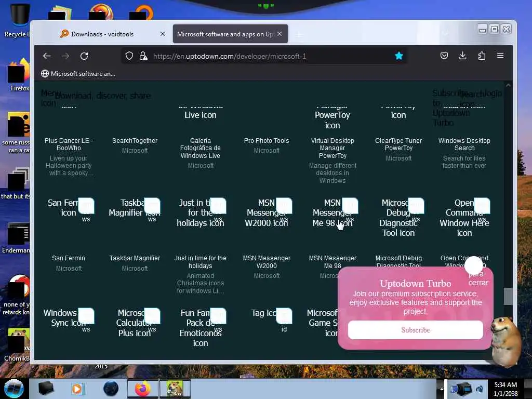Select the Microsoft software and apps tab

tap(225, 34)
